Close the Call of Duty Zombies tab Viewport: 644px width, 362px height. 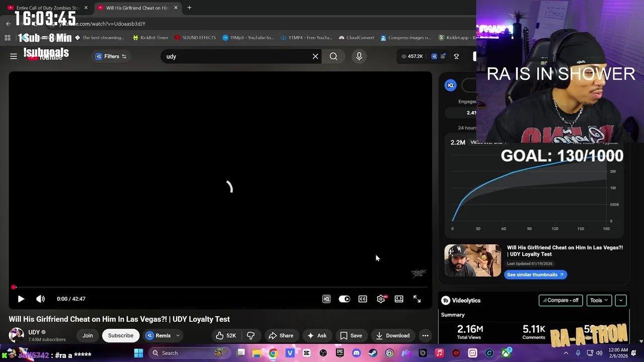point(86,8)
